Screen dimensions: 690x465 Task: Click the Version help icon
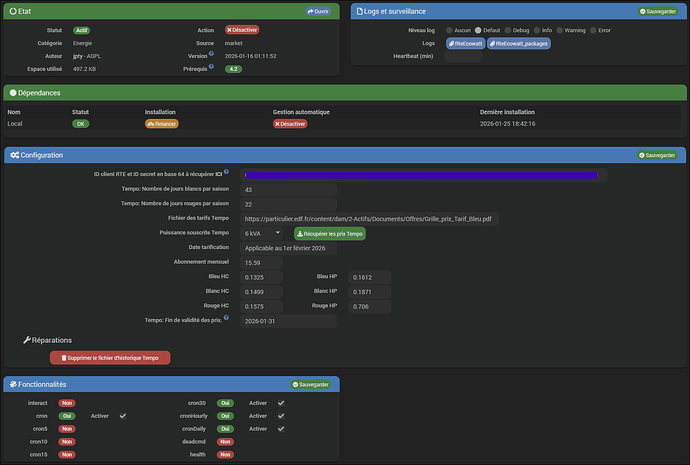pos(211,54)
